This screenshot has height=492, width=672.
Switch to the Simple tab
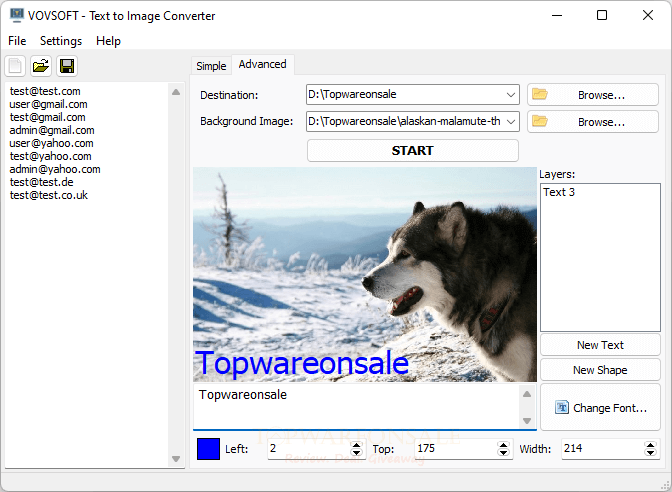click(211, 66)
